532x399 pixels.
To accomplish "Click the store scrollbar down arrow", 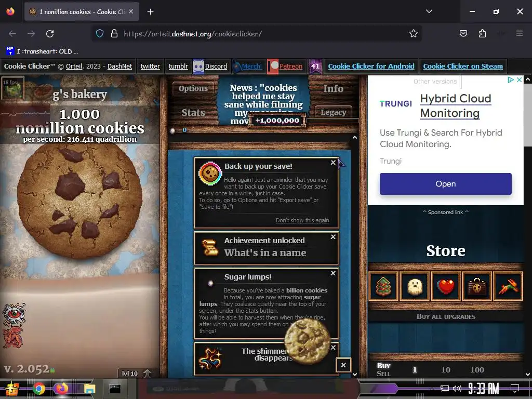I will coord(528,374).
